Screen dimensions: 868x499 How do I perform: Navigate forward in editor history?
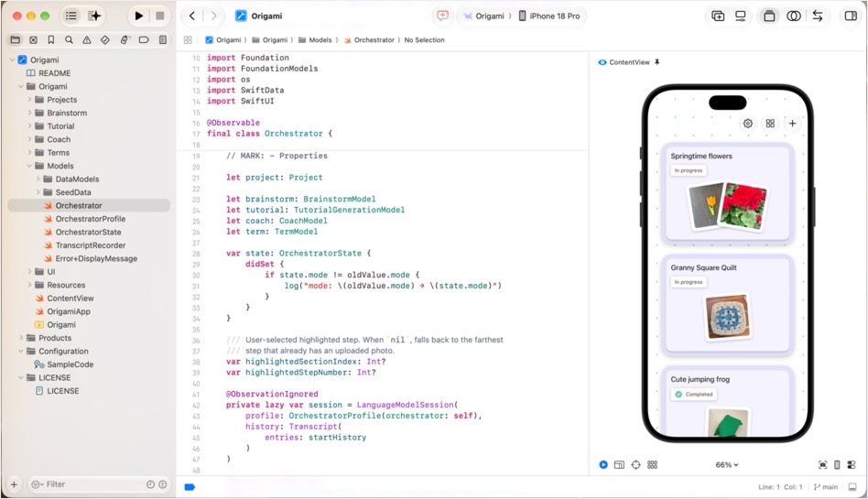click(213, 16)
